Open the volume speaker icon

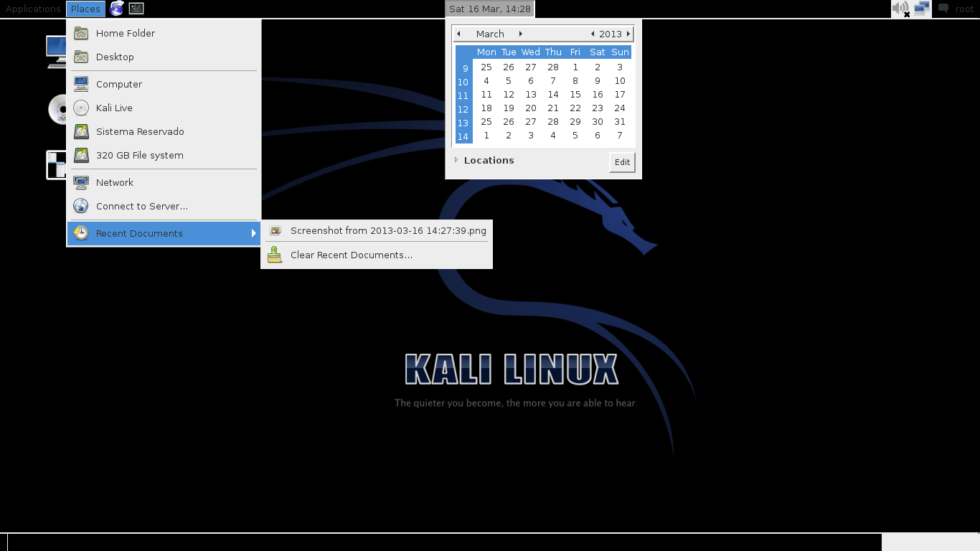pyautogui.click(x=900, y=9)
